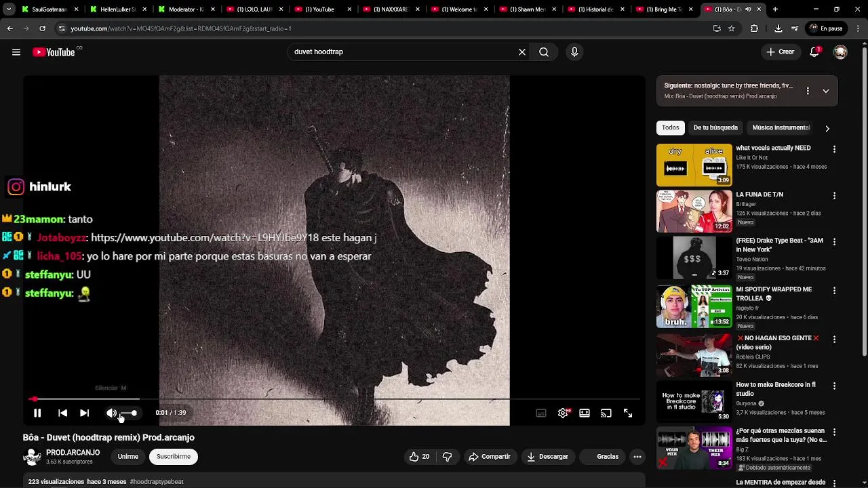Open the account avatar menu
This screenshot has width=868, height=488.
(840, 52)
